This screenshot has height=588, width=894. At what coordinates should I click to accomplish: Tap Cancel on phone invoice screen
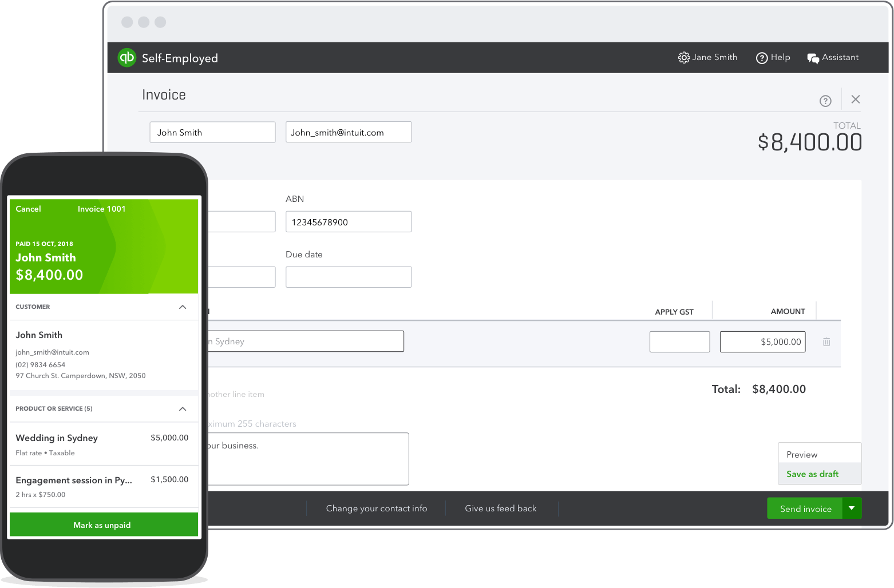pos(29,209)
